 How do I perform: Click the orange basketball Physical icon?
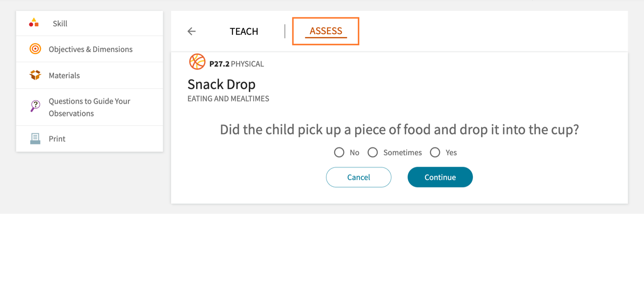coord(197,62)
